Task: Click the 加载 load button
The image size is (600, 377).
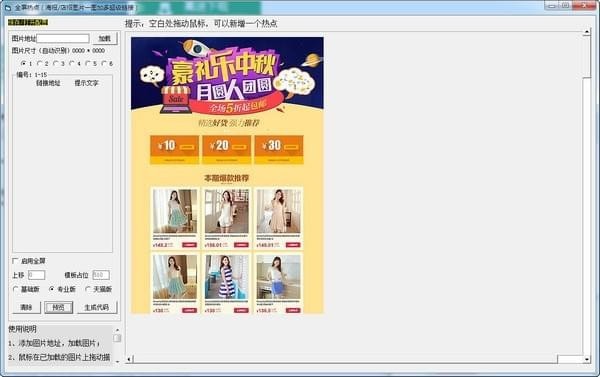Action: pyautogui.click(x=104, y=38)
